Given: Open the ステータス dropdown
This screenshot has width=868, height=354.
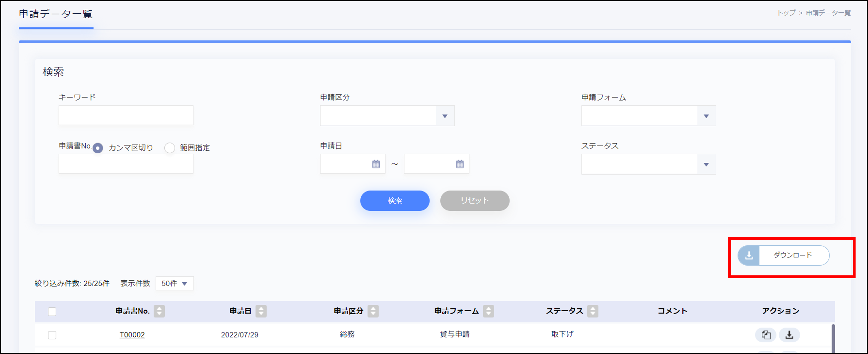Looking at the screenshot, I should click(706, 164).
